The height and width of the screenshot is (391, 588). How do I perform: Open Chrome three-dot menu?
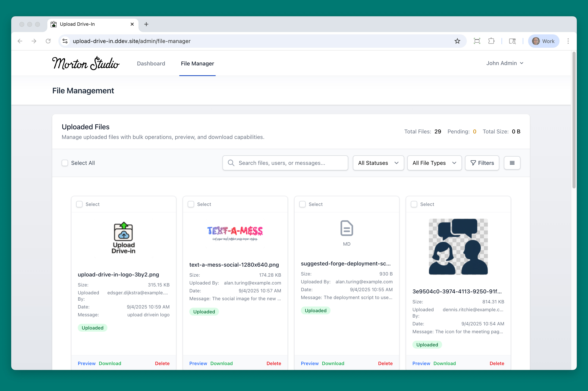tap(568, 41)
